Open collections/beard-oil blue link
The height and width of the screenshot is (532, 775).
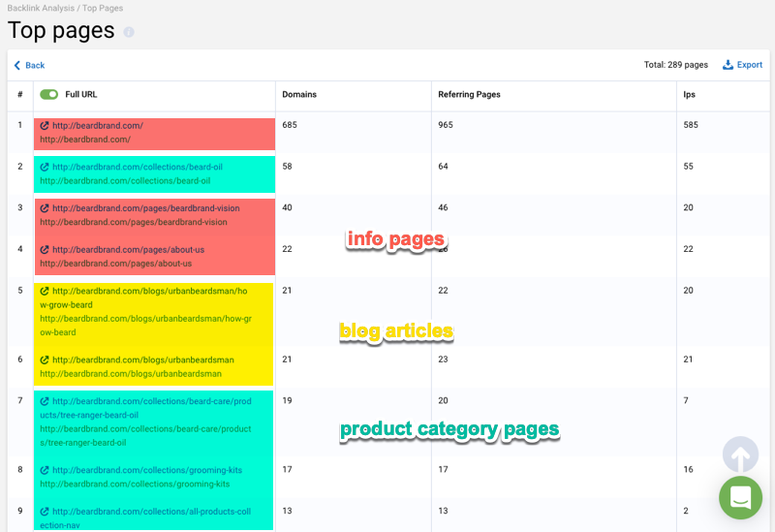point(138,167)
